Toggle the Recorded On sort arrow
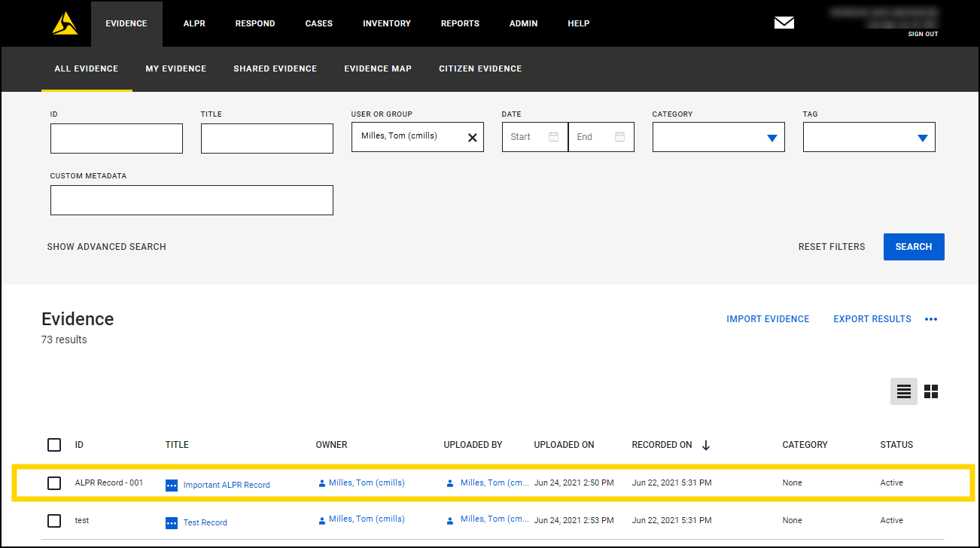This screenshot has width=980, height=548. tap(706, 445)
